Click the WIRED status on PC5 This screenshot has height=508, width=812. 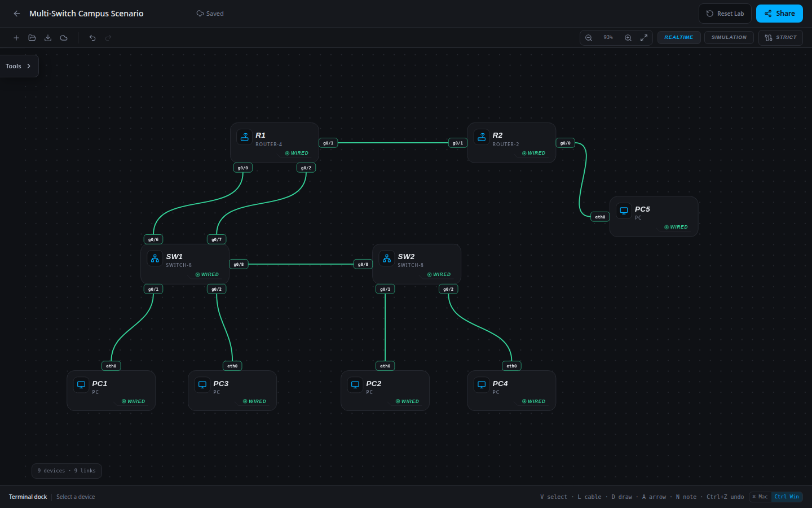[x=676, y=227]
